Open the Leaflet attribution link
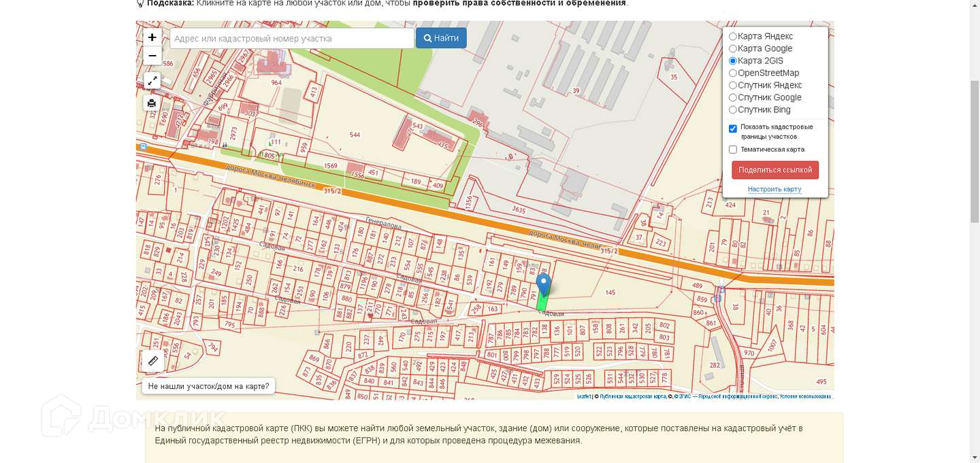The image size is (980, 463). coord(584,396)
